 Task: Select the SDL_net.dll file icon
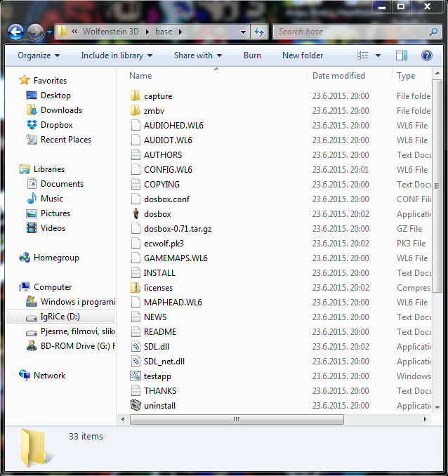point(135,362)
